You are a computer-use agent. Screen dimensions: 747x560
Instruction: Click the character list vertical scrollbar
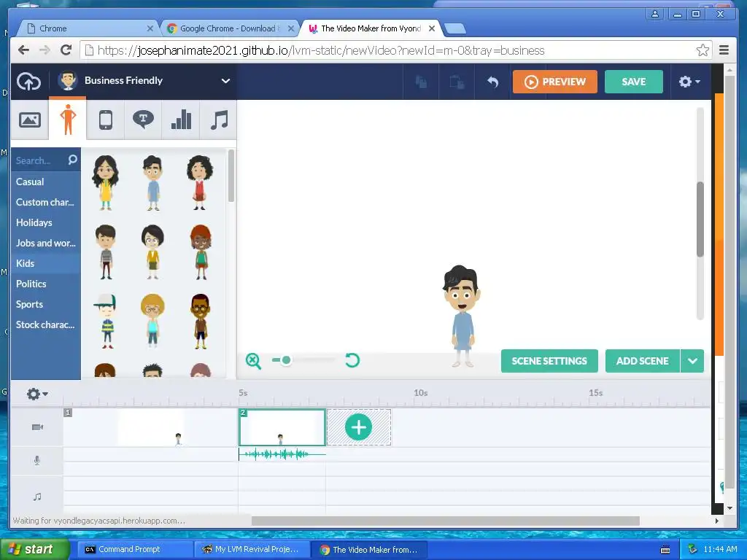pos(231,176)
